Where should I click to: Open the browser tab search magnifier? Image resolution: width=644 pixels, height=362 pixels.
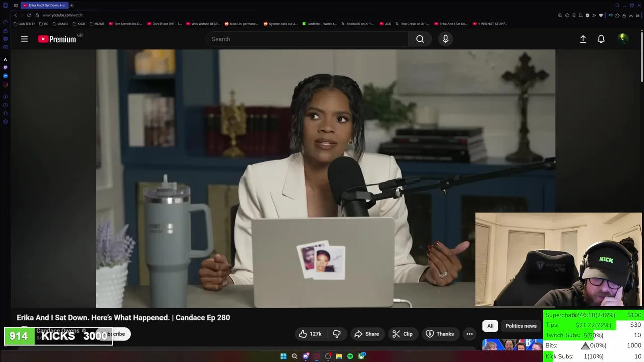pyautogui.click(x=617, y=5)
